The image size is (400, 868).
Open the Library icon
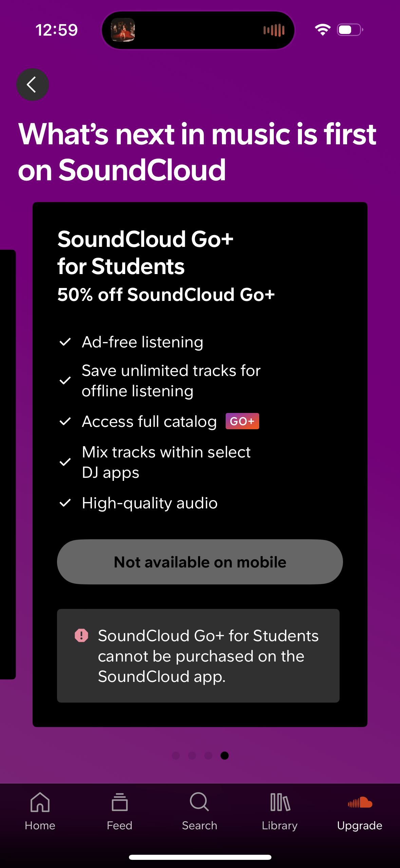280,803
